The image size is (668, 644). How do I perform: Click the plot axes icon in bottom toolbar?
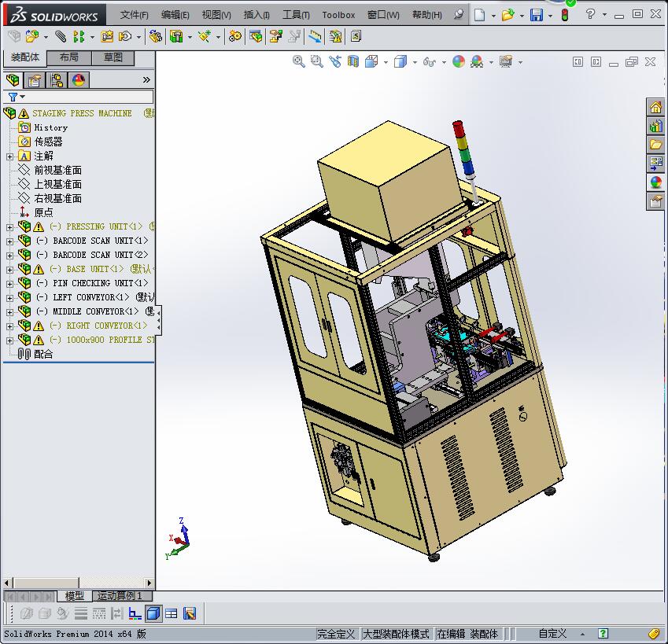point(135,613)
